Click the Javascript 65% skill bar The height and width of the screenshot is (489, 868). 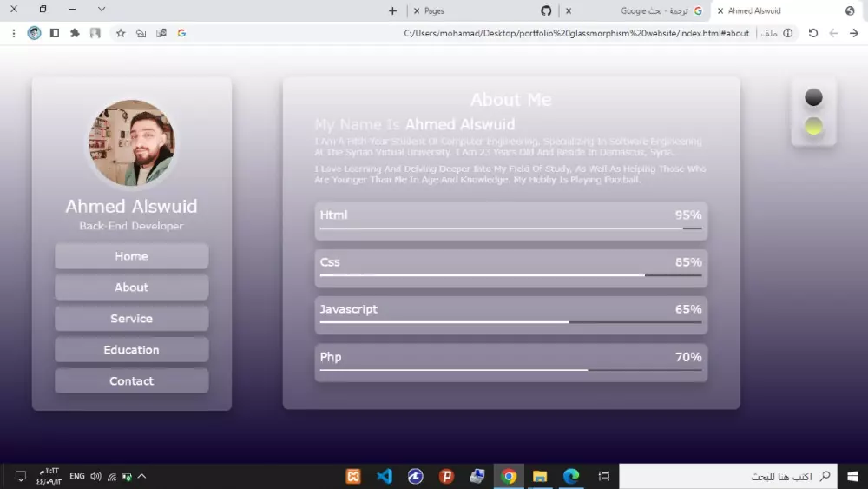511,315
